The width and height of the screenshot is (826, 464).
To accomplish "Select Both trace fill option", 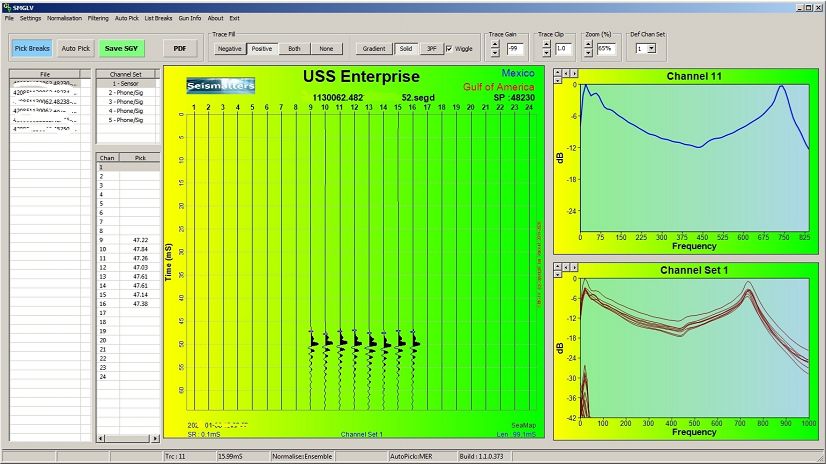I will pos(294,48).
